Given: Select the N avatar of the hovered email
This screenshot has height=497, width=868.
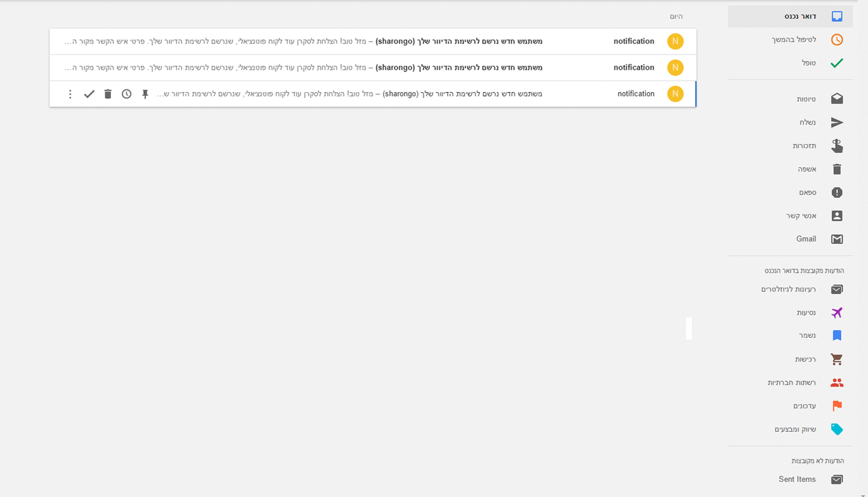Looking at the screenshot, I should [x=675, y=94].
